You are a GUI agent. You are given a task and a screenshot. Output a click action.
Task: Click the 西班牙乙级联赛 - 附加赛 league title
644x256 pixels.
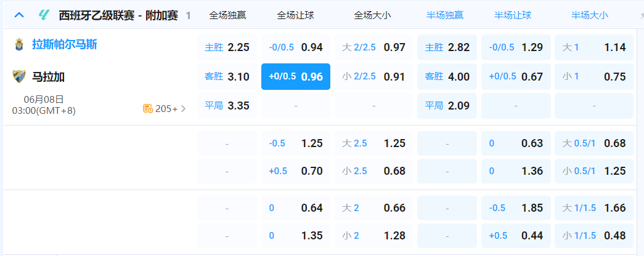coord(118,15)
